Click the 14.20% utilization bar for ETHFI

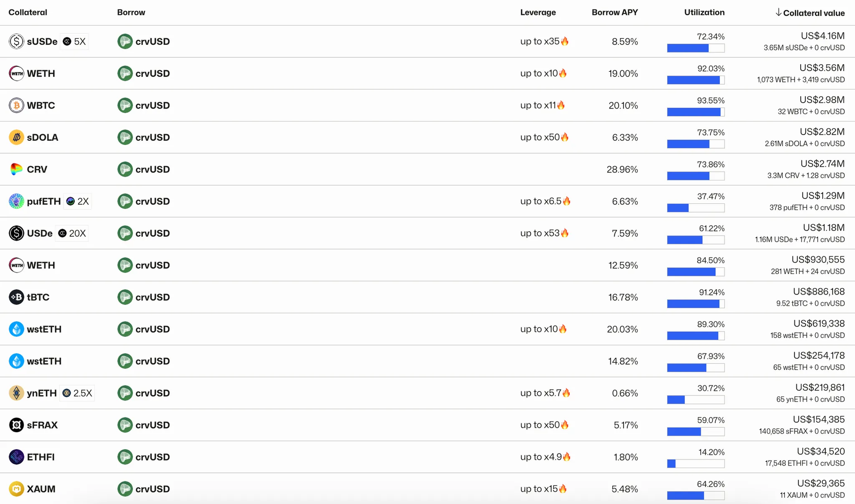click(696, 463)
